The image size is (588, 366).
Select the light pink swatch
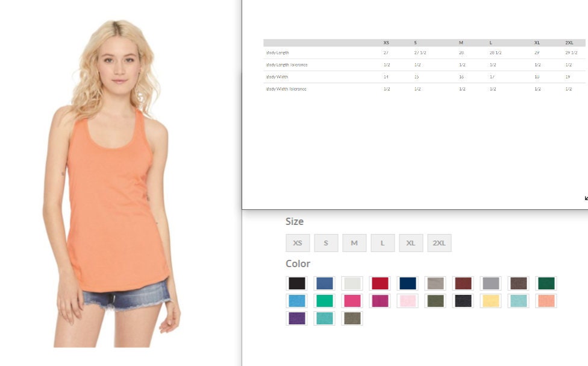[x=408, y=301]
